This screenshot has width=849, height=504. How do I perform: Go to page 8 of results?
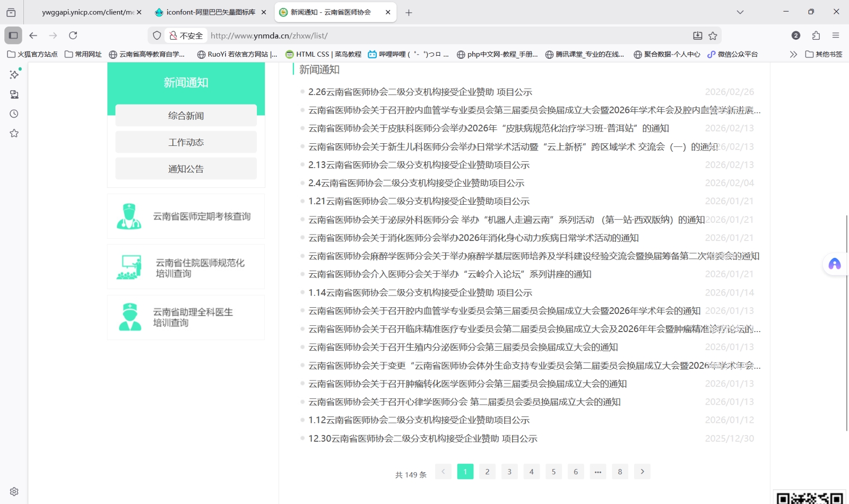[x=619, y=471]
